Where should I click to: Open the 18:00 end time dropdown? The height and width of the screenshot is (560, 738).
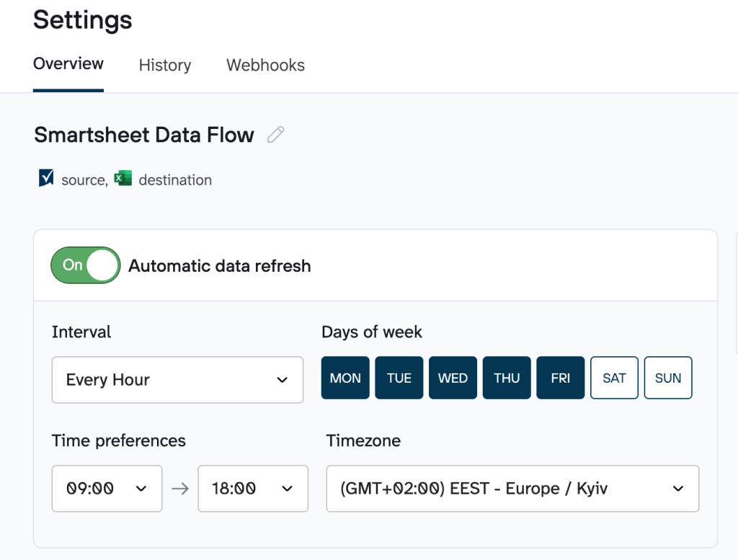click(x=253, y=489)
